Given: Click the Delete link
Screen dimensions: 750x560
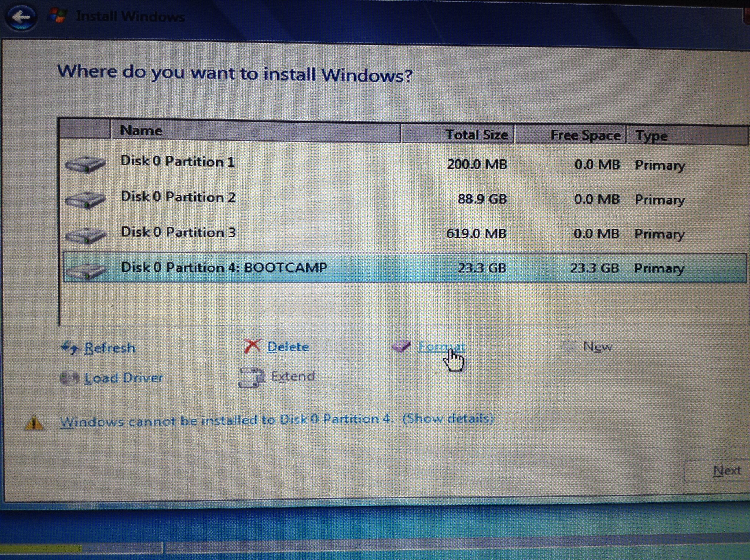Looking at the screenshot, I should [x=288, y=347].
